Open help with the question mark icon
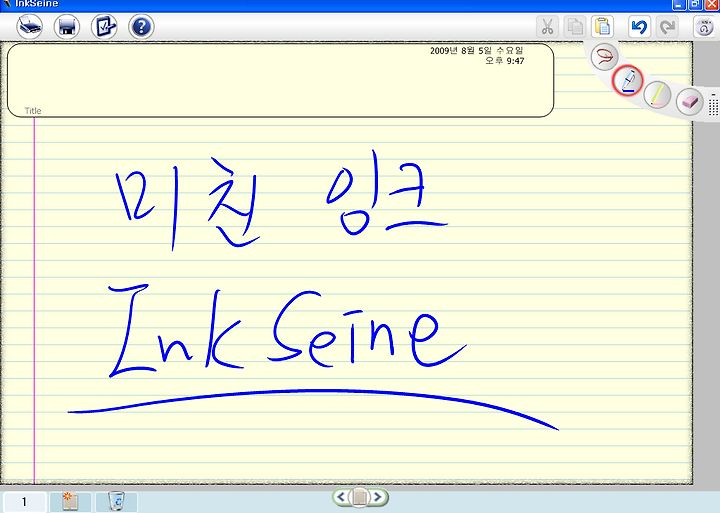720x513 pixels. tap(141, 27)
